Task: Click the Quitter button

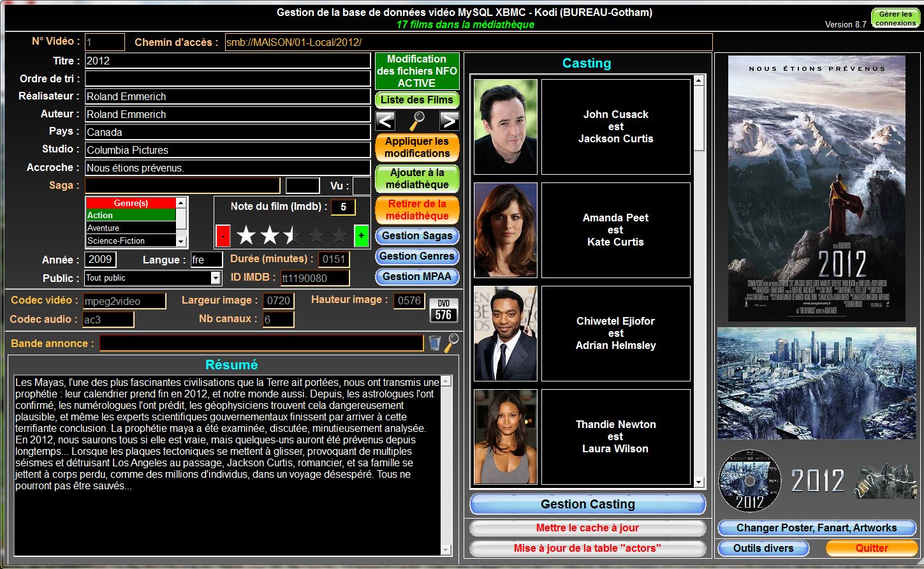Action: [x=871, y=548]
